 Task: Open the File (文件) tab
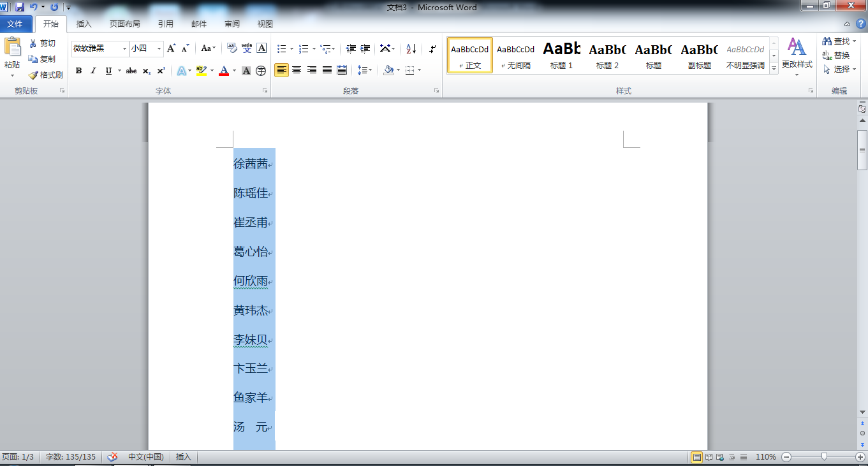tap(15, 24)
